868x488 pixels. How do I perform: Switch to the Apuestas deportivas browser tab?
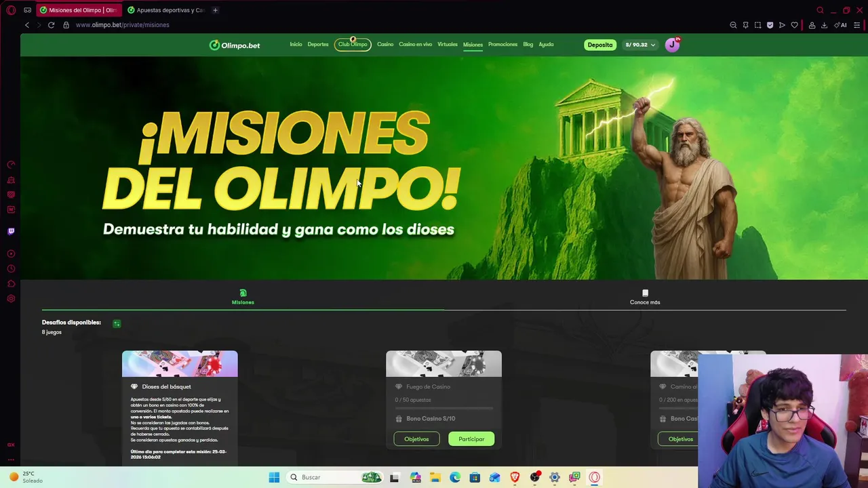(166, 10)
